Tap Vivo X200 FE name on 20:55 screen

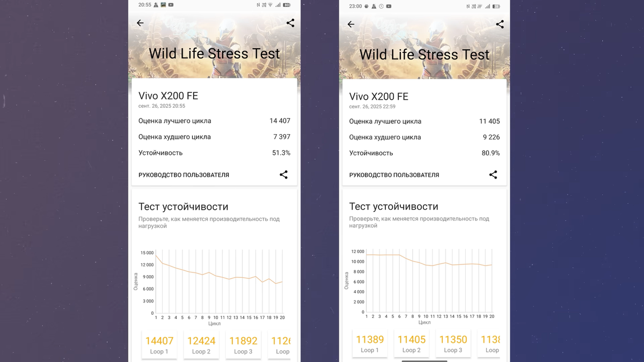[168, 95]
